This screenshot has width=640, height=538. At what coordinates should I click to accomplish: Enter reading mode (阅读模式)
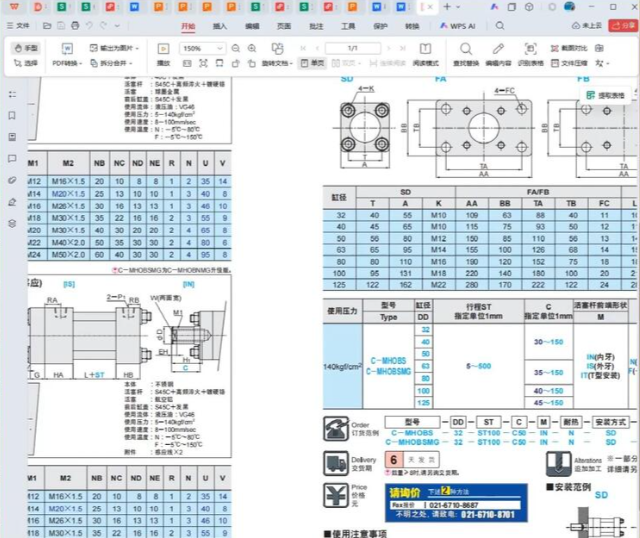point(425,54)
